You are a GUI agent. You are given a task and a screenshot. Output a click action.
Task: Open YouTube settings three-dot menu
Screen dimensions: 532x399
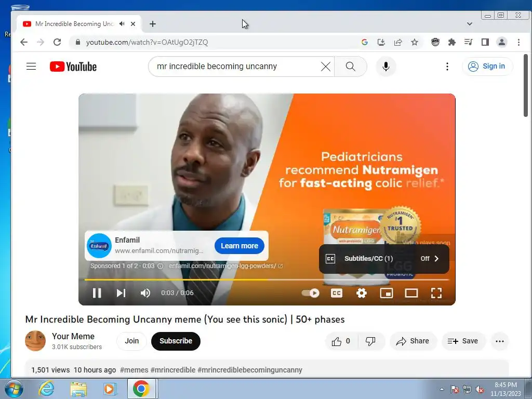[x=447, y=66]
